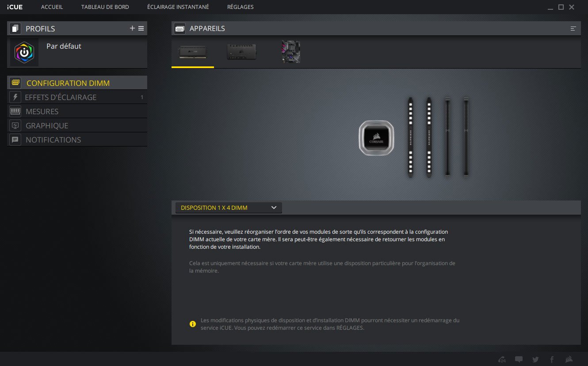
Task: Click the Notifications speech bubble icon
Action: click(15, 140)
